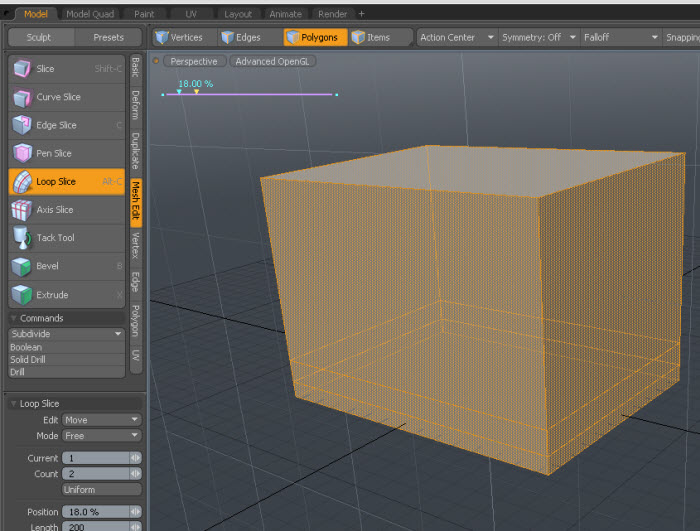Expand the Symmetry: Off dropdown
Viewport: 700px width, 531px height.
tap(539, 37)
